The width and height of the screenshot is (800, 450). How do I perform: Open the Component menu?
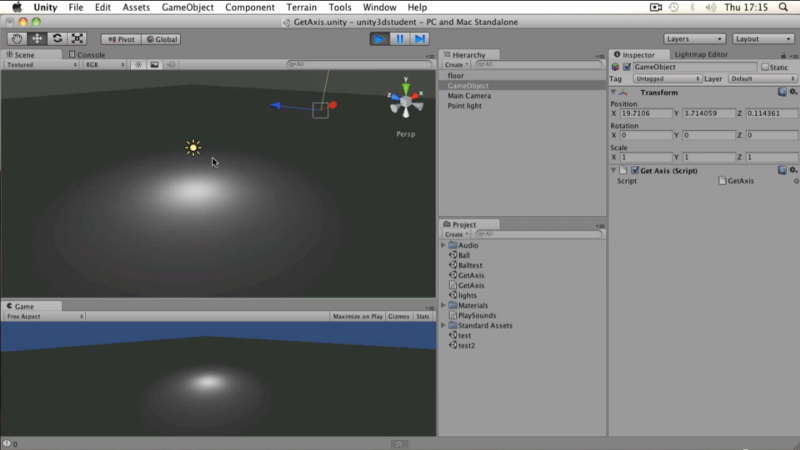[x=250, y=7]
